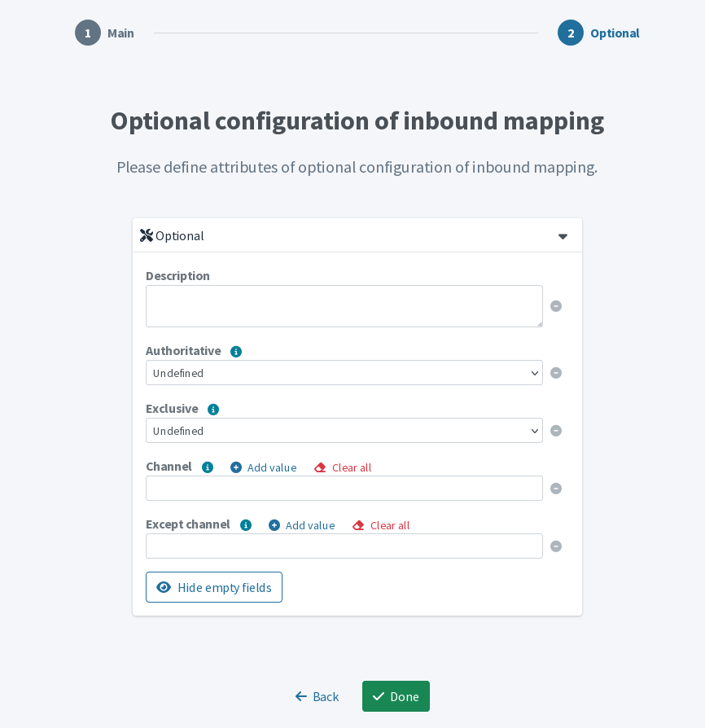Screen dimensions: 705x728
Task: Open the Authoritative info tooltip icon
Action: (x=236, y=351)
